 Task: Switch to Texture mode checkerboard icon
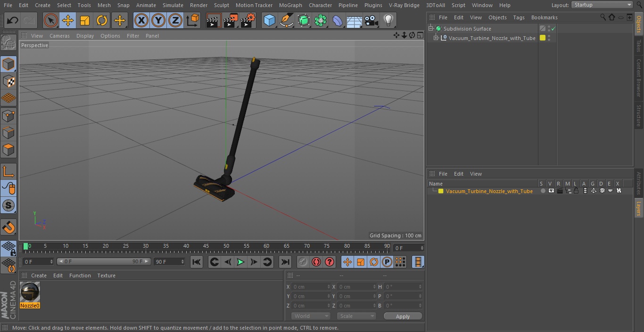tap(8, 81)
